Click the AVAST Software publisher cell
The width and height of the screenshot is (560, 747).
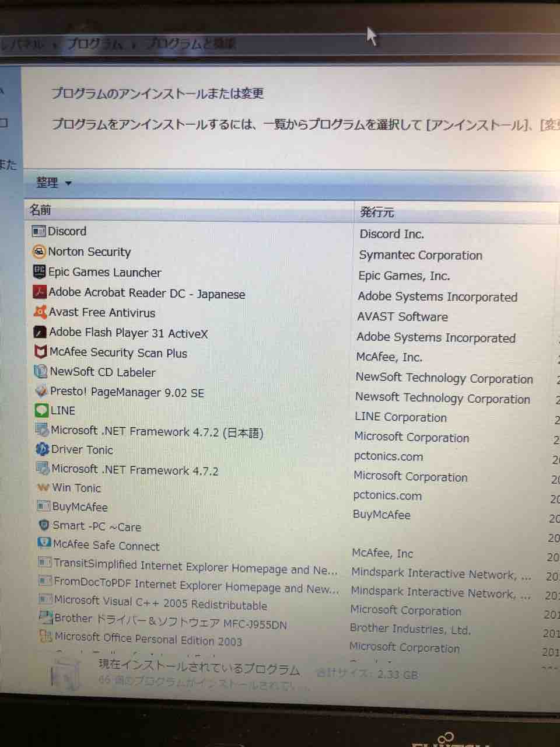pyautogui.click(x=402, y=317)
